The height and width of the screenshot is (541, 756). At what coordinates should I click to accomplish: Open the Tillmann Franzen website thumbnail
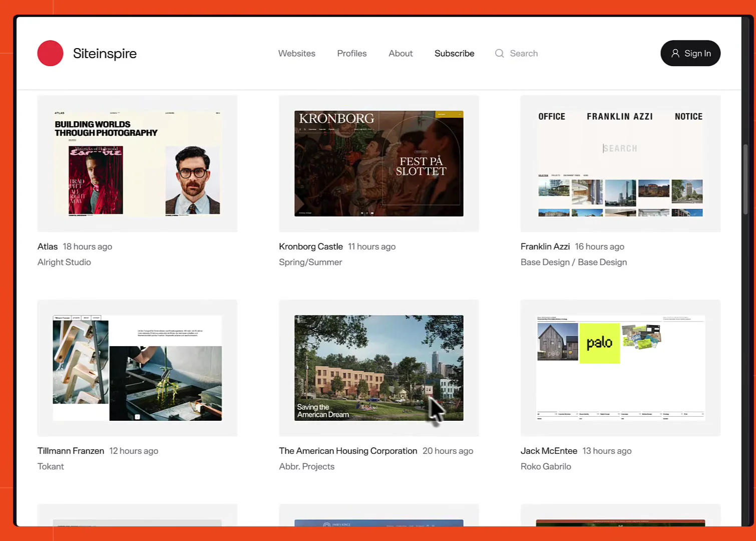click(x=137, y=368)
